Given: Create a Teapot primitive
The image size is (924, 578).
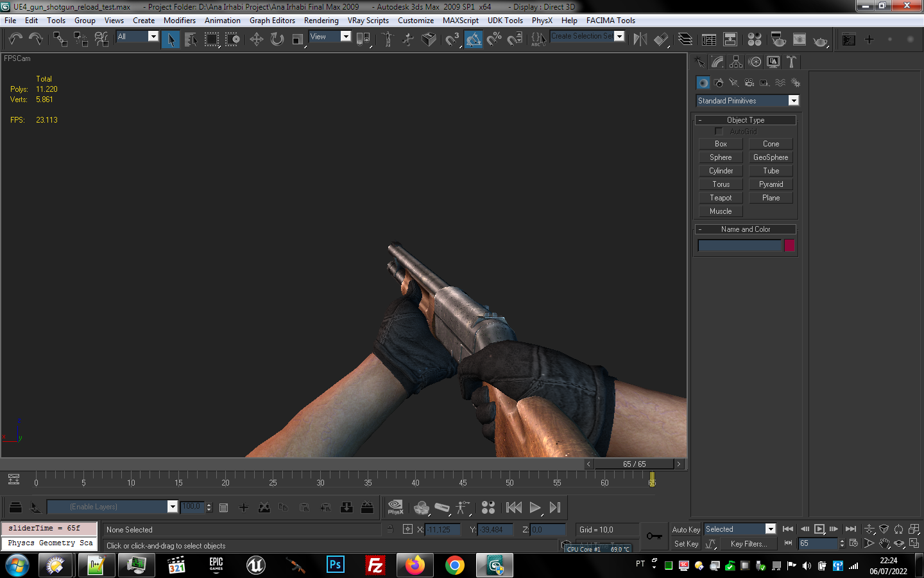Looking at the screenshot, I should point(720,198).
